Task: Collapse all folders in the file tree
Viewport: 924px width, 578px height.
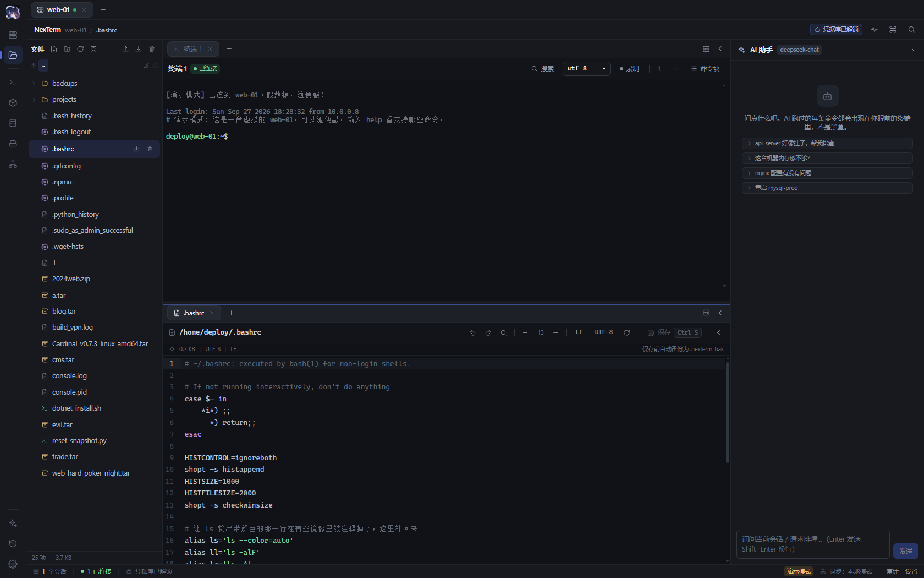Action: pyautogui.click(x=94, y=49)
